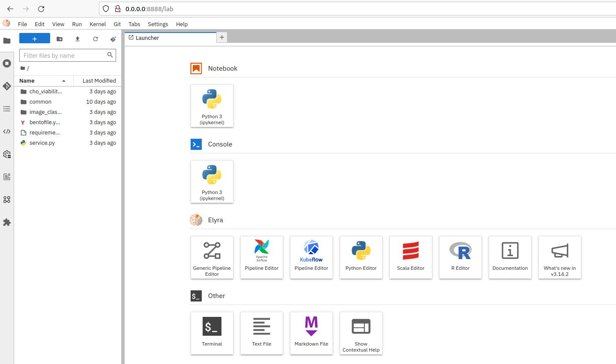
Task: Open the Git menu
Action: point(117,24)
